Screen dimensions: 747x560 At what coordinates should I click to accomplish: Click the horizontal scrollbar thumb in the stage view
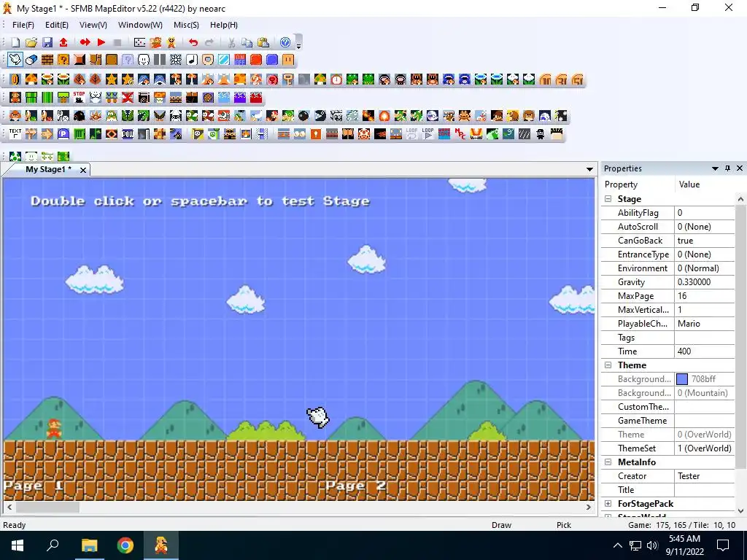[x=47, y=507]
